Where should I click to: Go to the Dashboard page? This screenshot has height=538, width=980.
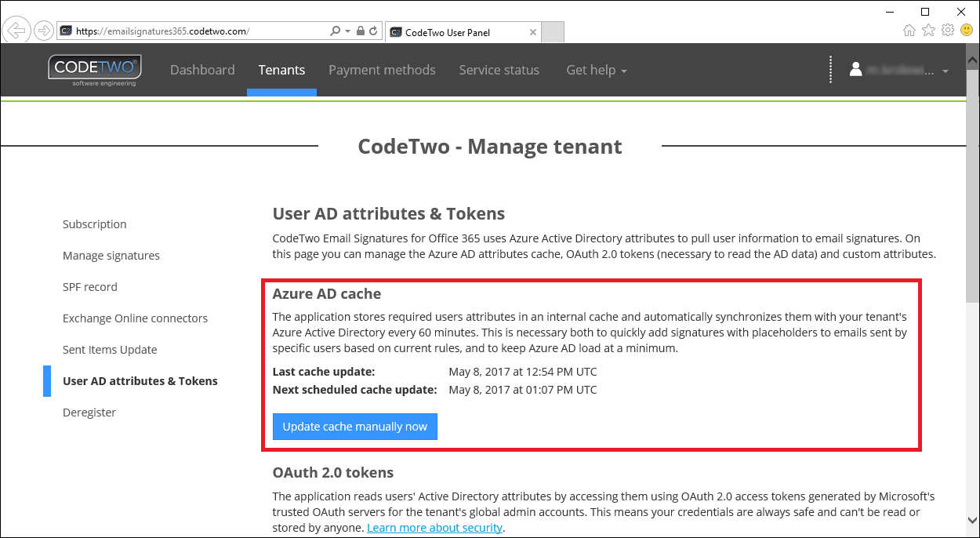pos(202,70)
